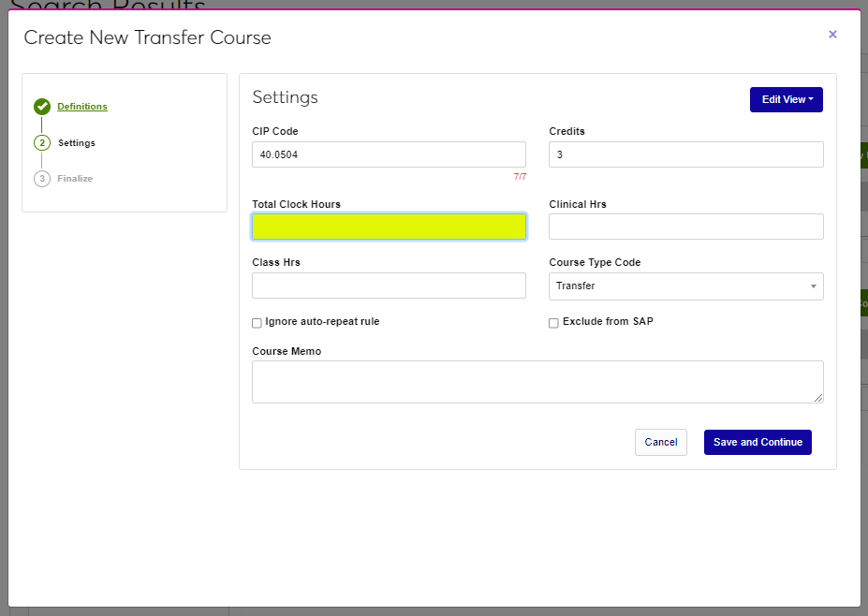Close the Create New Transfer Course dialog

pyautogui.click(x=832, y=35)
